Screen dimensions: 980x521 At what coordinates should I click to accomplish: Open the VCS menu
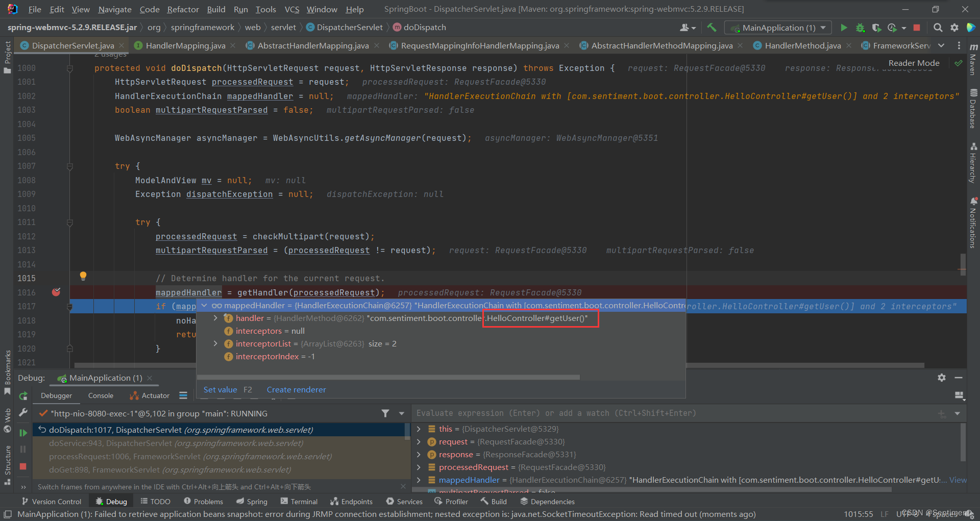click(x=292, y=9)
